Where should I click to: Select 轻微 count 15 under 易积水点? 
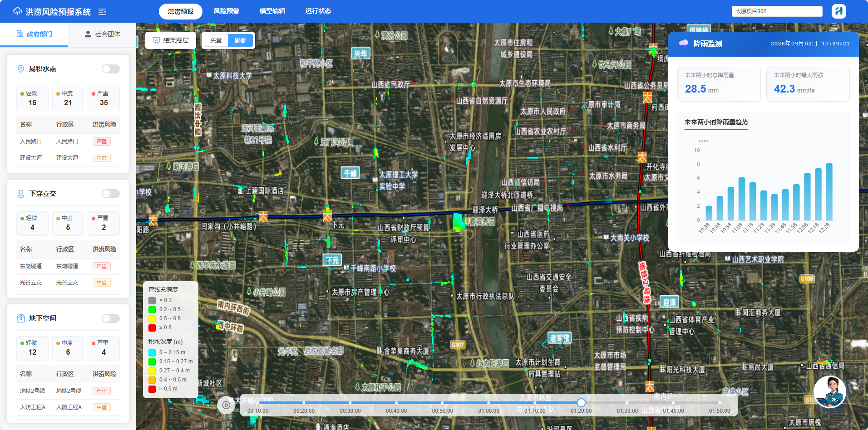point(32,99)
